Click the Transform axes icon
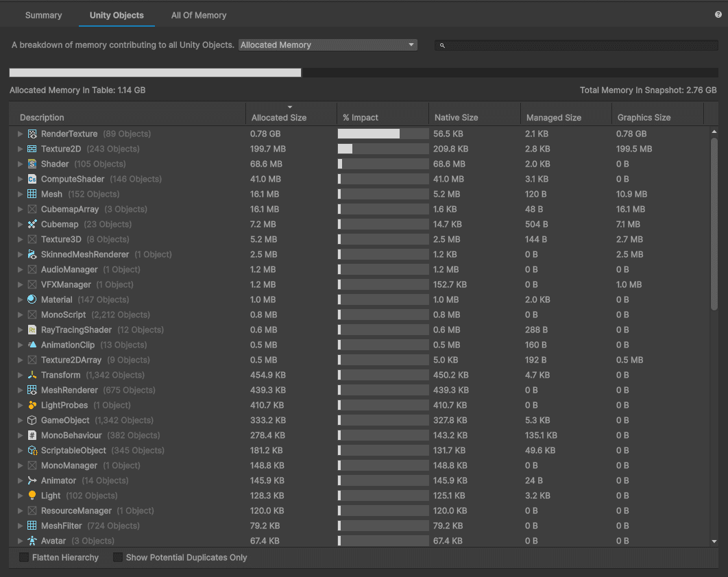This screenshot has width=728, height=577. pos(32,375)
